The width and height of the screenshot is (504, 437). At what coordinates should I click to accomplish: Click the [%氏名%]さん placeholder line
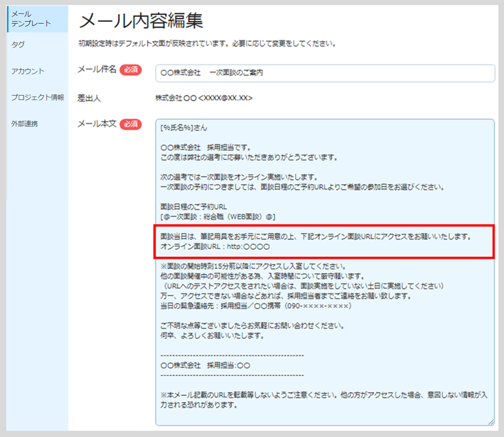click(x=184, y=128)
